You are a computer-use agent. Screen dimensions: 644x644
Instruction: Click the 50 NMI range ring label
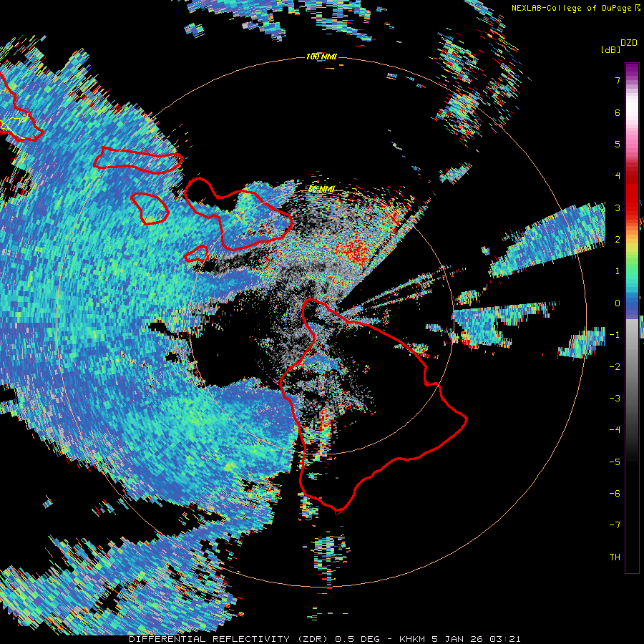(x=321, y=190)
